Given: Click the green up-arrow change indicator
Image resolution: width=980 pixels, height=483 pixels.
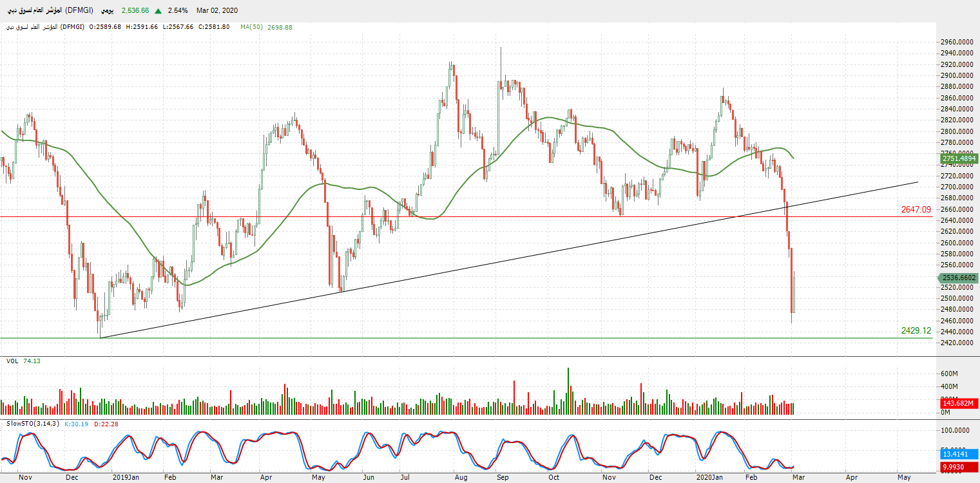Looking at the screenshot, I should [158, 11].
